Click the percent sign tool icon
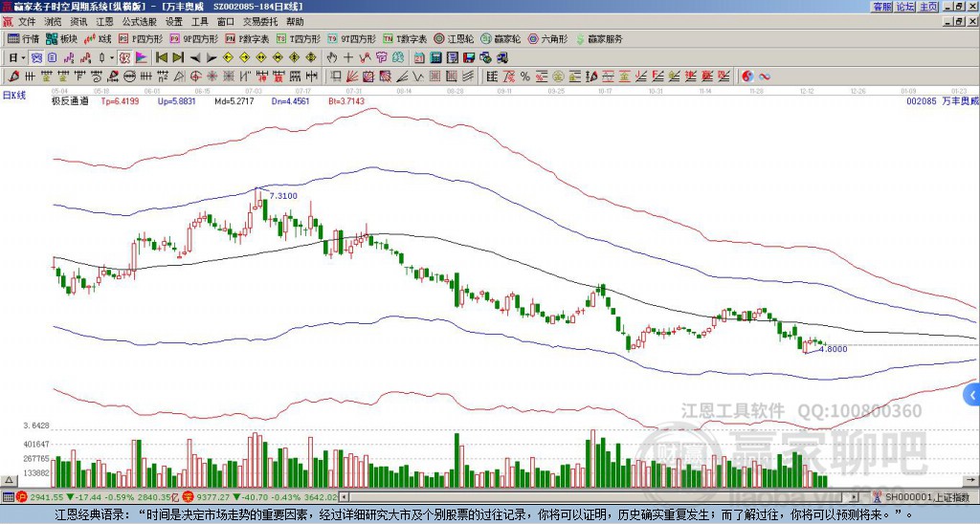 (525, 76)
